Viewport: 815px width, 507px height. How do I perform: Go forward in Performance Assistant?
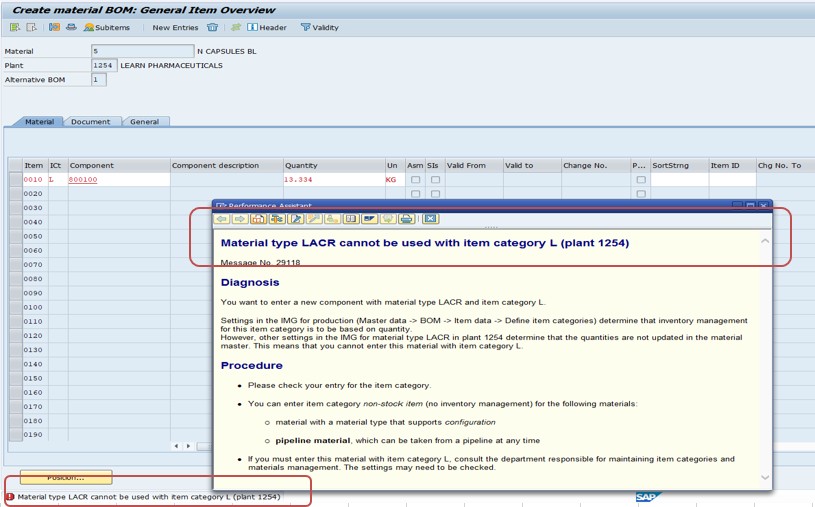point(240,219)
